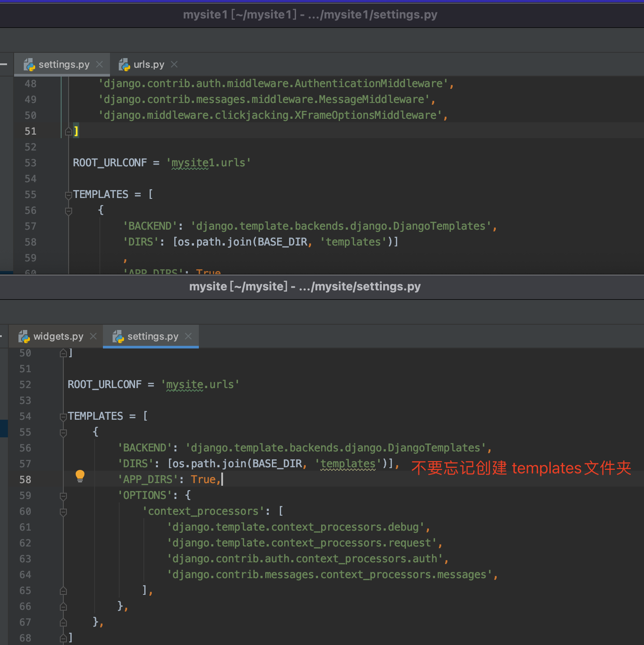Click the fold end marker on line 68
The height and width of the screenshot is (645, 644).
click(63, 638)
